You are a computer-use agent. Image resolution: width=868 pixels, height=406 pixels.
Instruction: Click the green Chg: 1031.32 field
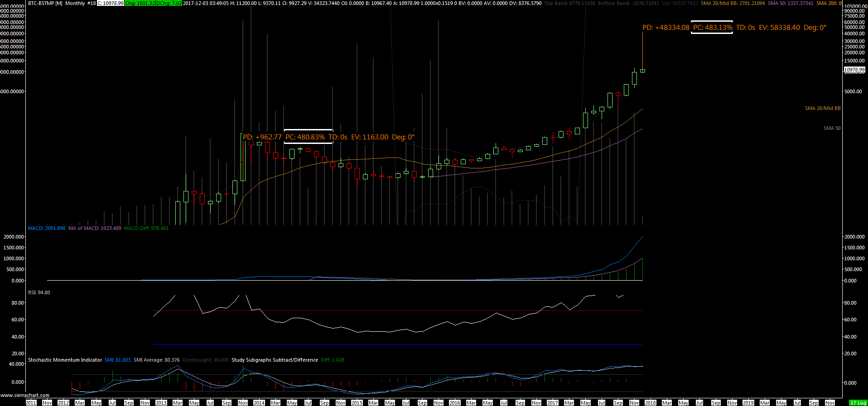[140, 3]
